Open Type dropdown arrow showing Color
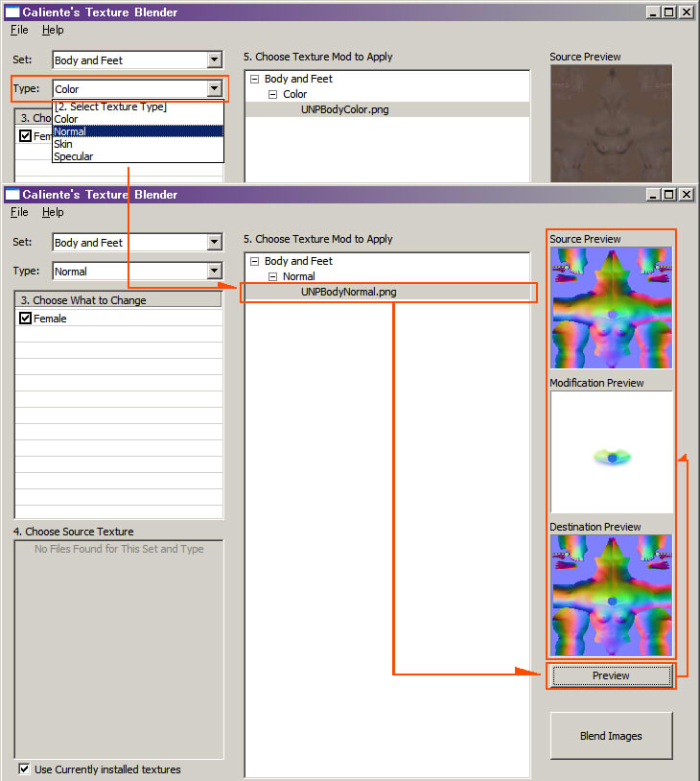Viewport: 700px width, 781px height. coord(215,89)
